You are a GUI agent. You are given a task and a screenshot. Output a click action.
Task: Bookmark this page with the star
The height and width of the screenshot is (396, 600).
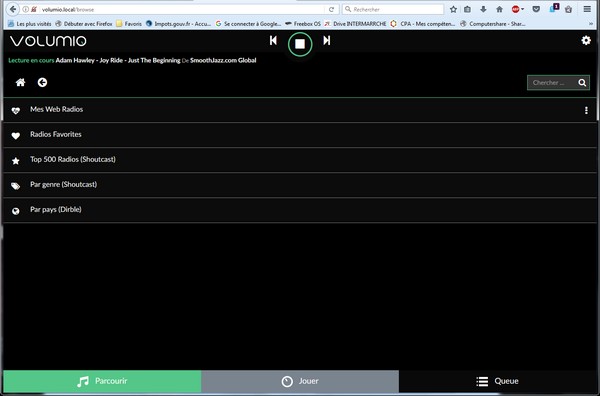coord(453,10)
